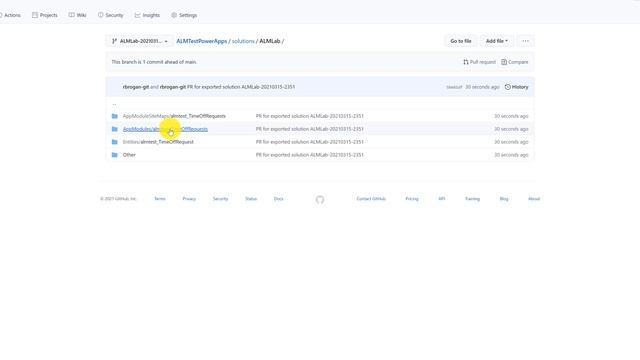The image size is (640, 360).
Task: Open the Training footer link
Action: click(x=472, y=199)
